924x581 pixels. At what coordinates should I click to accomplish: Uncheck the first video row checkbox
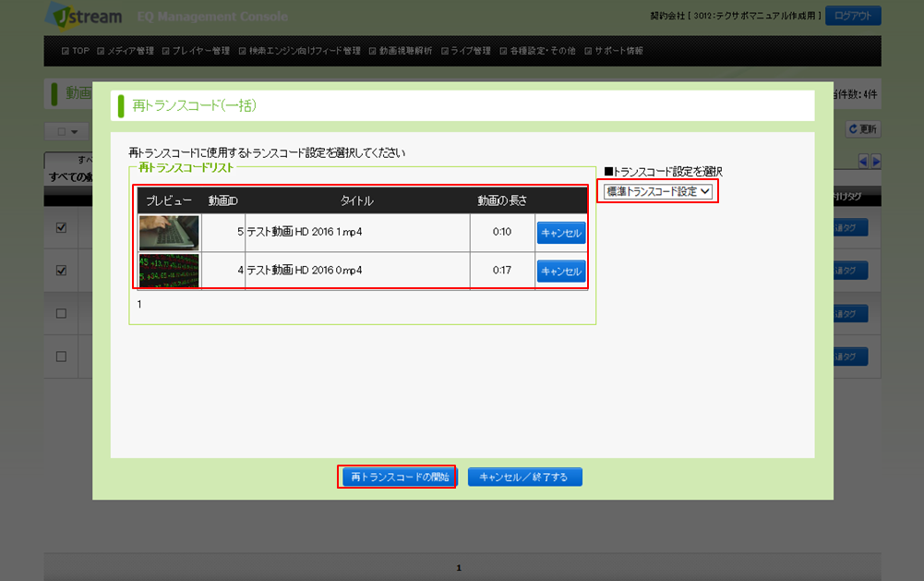click(61, 228)
